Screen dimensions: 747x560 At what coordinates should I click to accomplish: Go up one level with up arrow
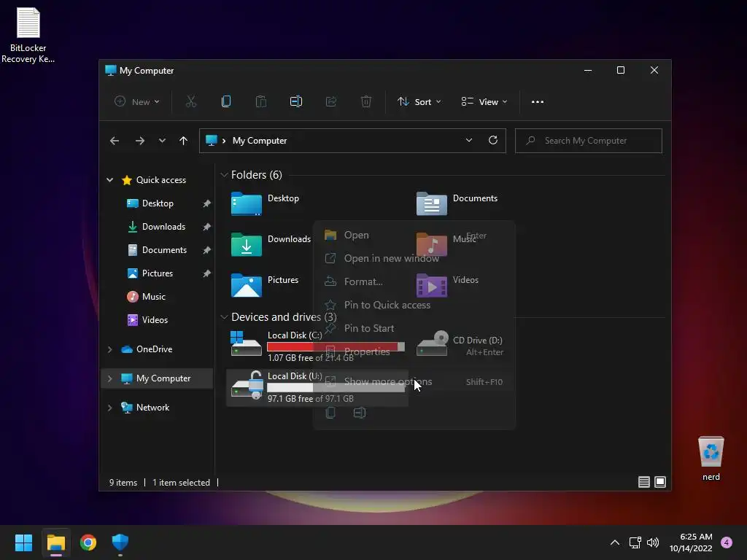183,141
